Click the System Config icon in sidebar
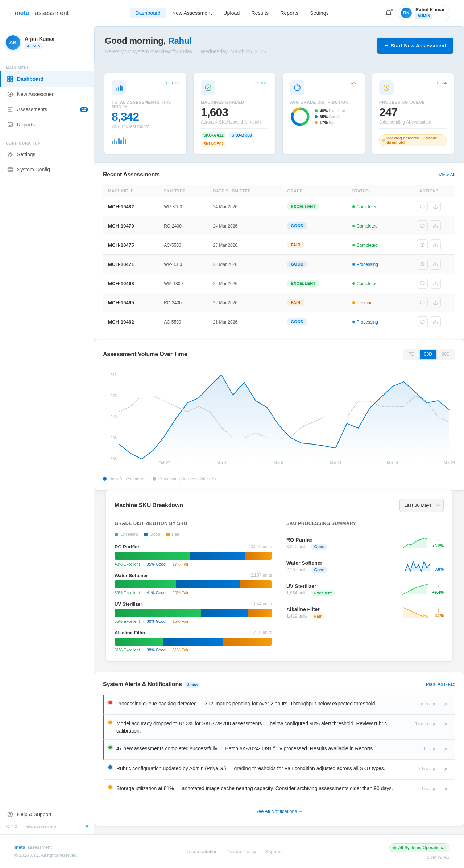464x868 pixels. [x=10, y=170]
